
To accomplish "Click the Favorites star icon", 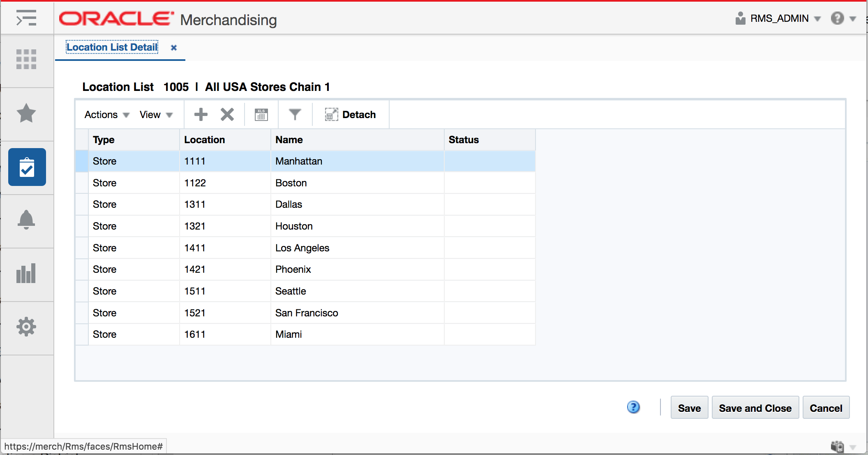I will (x=27, y=114).
